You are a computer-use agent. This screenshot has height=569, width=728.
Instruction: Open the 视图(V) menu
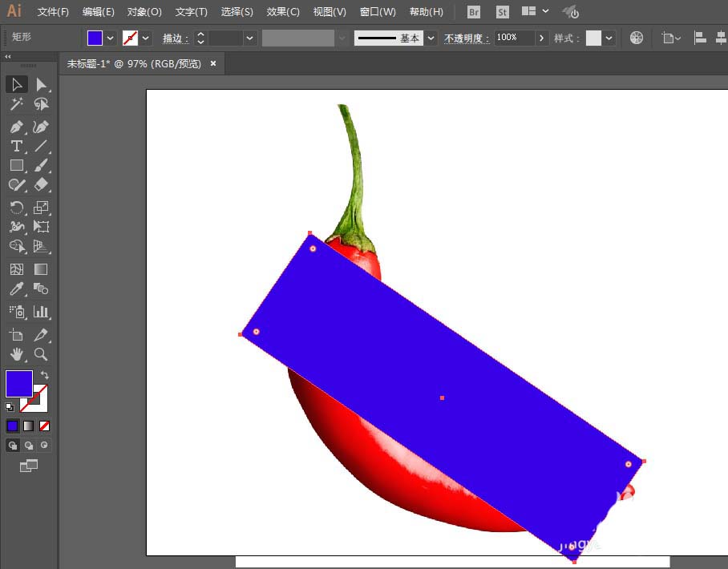coord(330,11)
